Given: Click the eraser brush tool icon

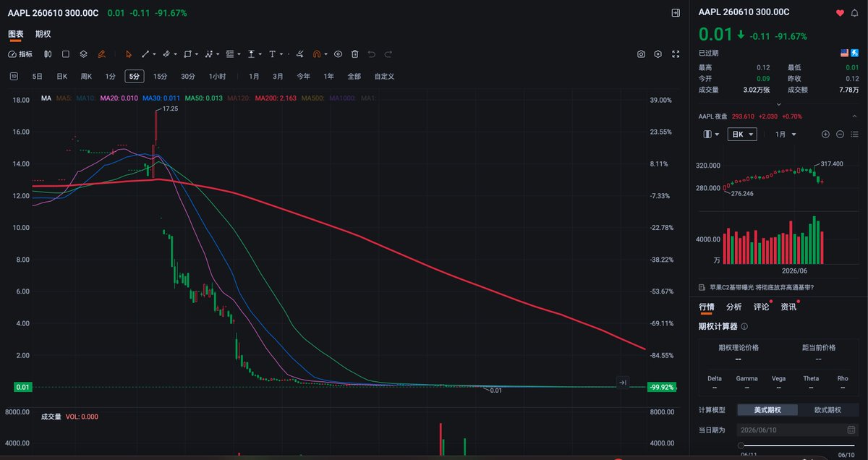Looking at the screenshot, I should pyautogui.click(x=299, y=54).
